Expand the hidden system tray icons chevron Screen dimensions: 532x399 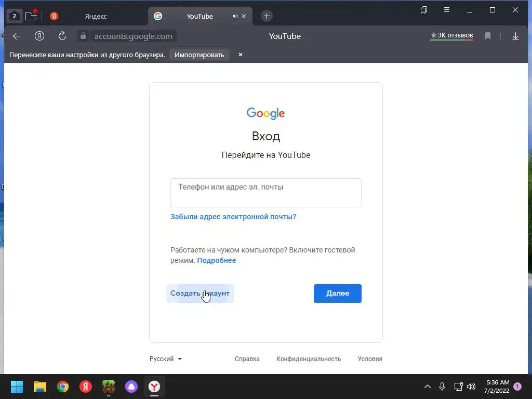click(x=428, y=387)
